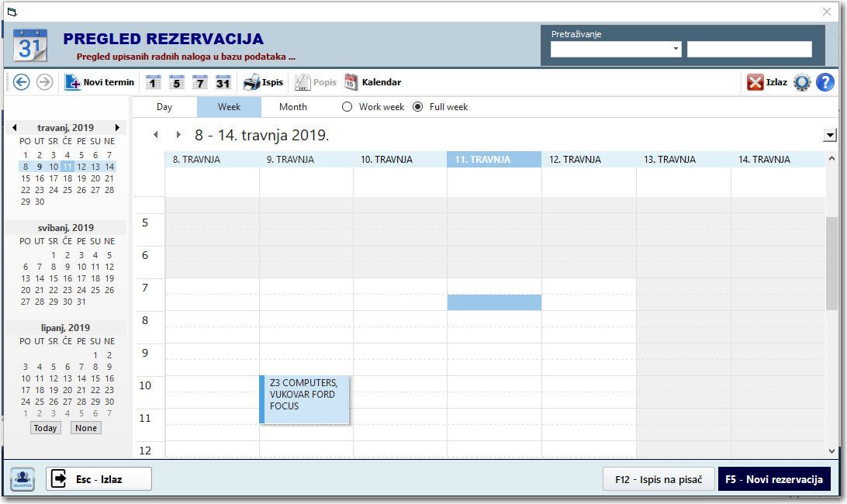Screen dimensions: 847x504
Task: Click the window icon in title bar
Action: (12, 12)
